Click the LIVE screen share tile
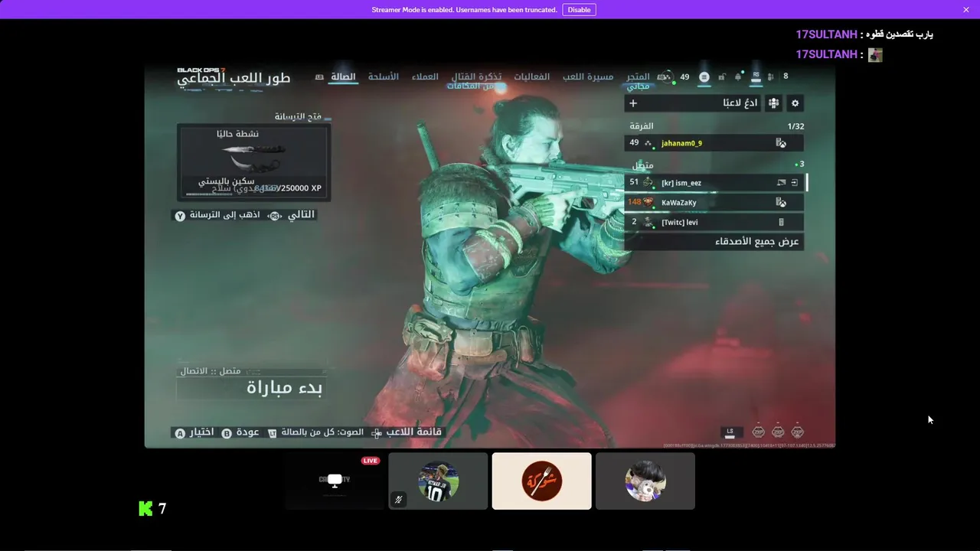 click(335, 481)
